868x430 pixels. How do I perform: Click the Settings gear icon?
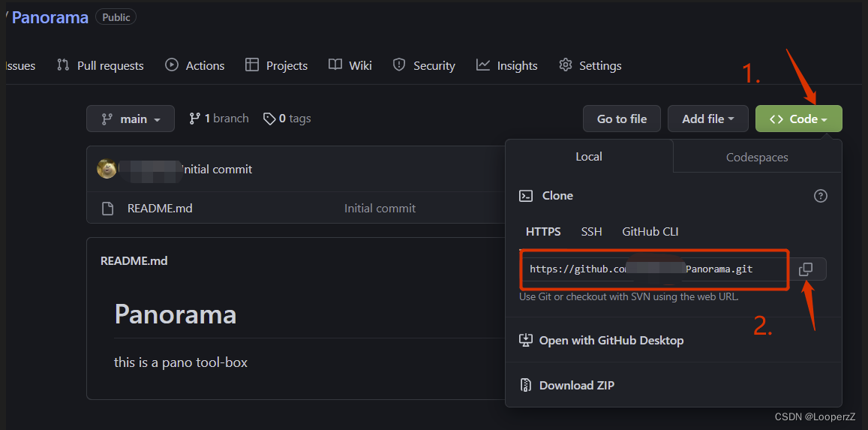[565, 65]
